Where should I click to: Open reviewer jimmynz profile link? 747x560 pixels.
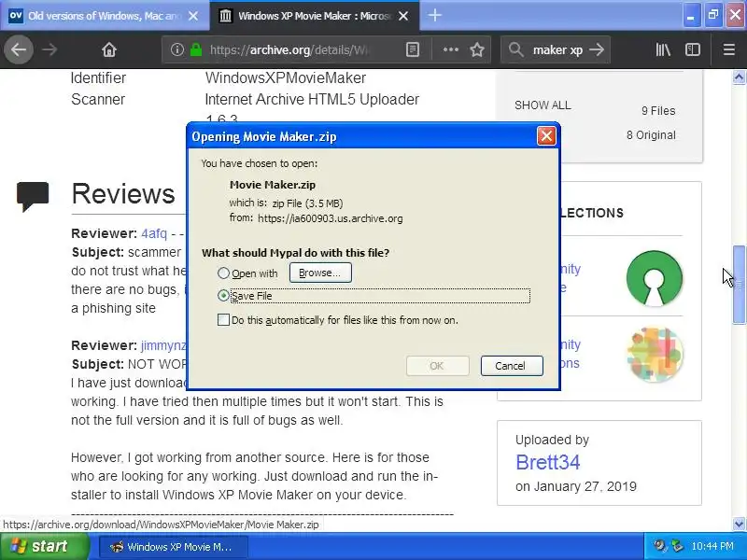tap(163, 345)
